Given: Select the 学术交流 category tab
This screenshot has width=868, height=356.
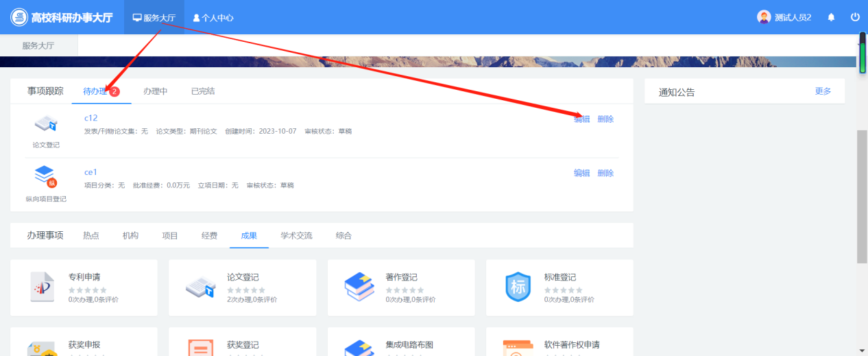Looking at the screenshot, I should (296, 235).
